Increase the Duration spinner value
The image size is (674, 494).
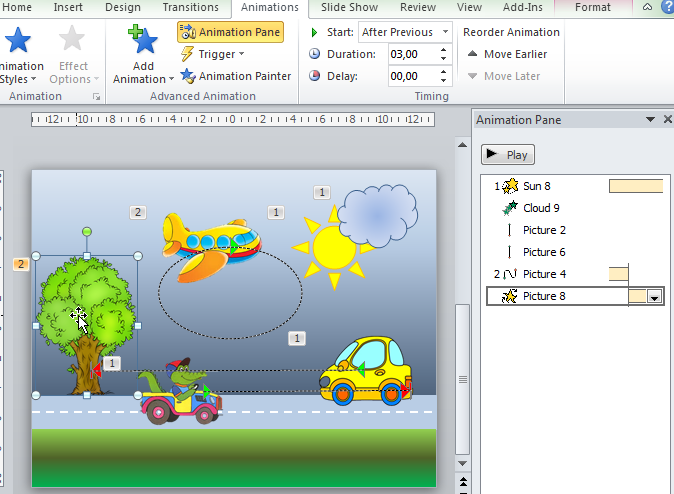(x=444, y=50)
